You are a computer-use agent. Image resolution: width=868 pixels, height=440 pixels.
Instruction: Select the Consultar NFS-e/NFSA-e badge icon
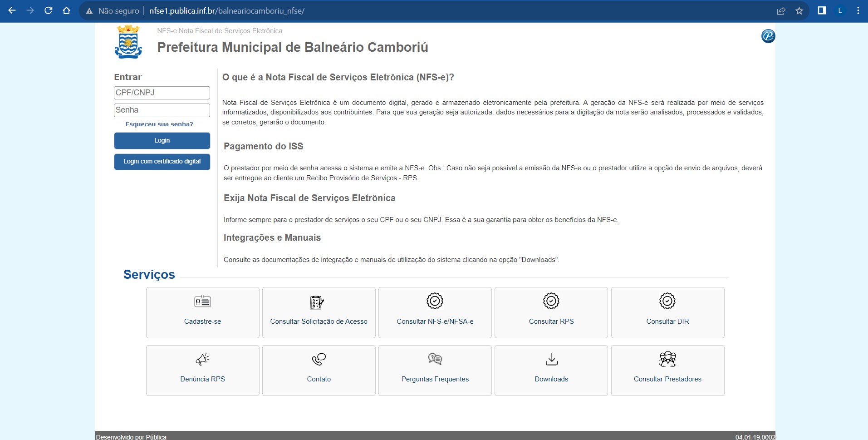[435, 301]
